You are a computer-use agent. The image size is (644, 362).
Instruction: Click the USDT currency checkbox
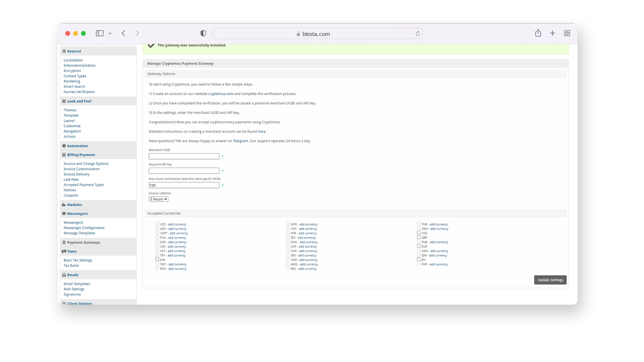(157, 233)
